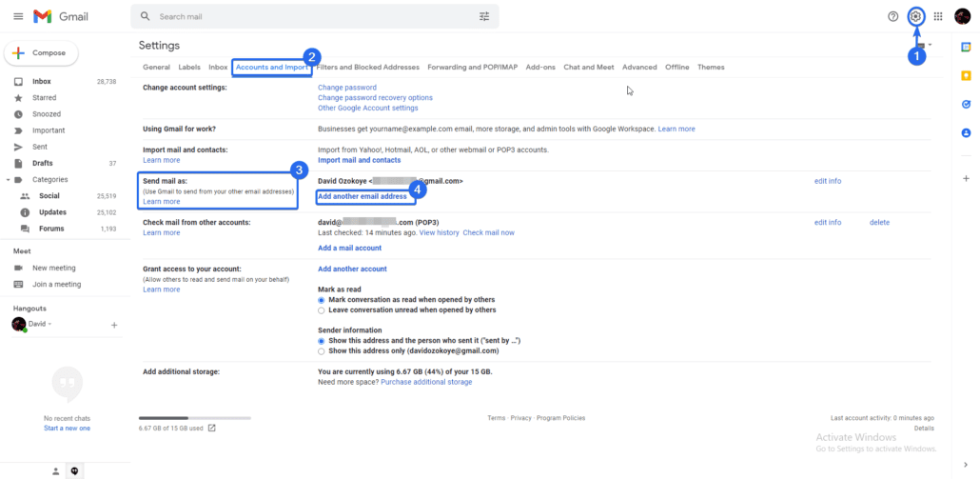This screenshot has width=980, height=479.
Task: Open the Google apps grid
Action: click(x=938, y=17)
